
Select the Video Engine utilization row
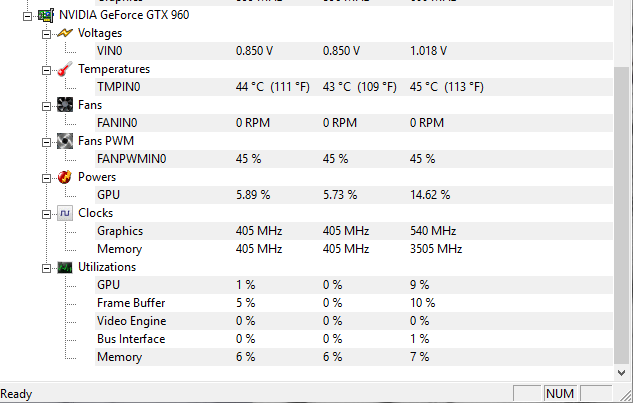coord(354,321)
